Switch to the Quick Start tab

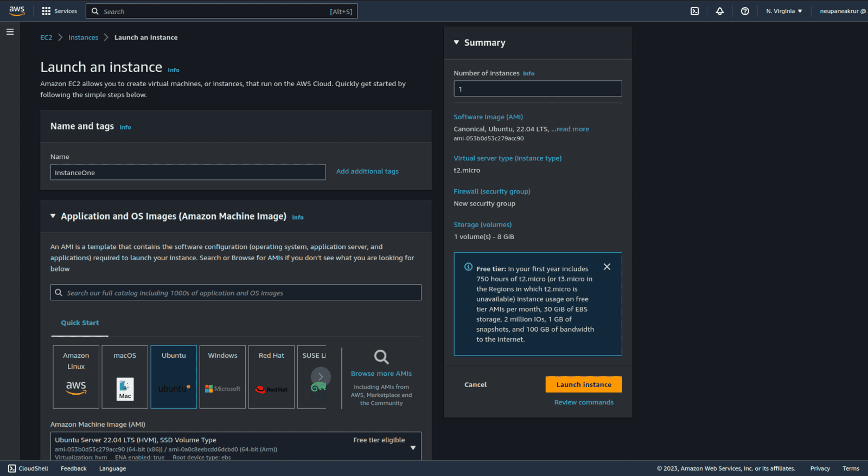(80, 323)
